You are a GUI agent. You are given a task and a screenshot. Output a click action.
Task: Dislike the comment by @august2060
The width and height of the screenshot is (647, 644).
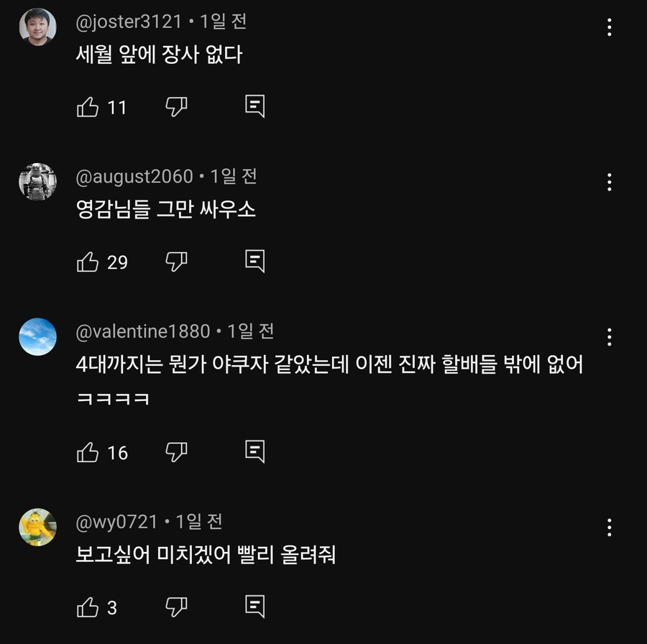click(176, 262)
